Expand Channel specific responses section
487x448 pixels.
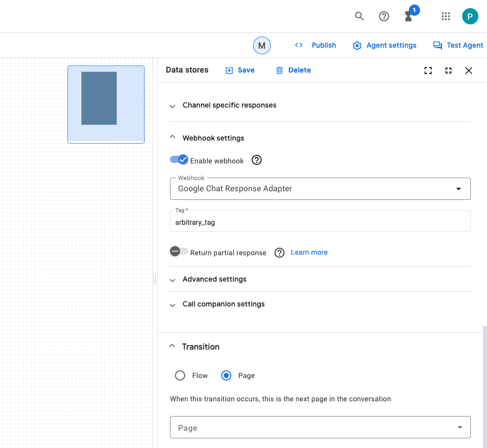coord(229,106)
